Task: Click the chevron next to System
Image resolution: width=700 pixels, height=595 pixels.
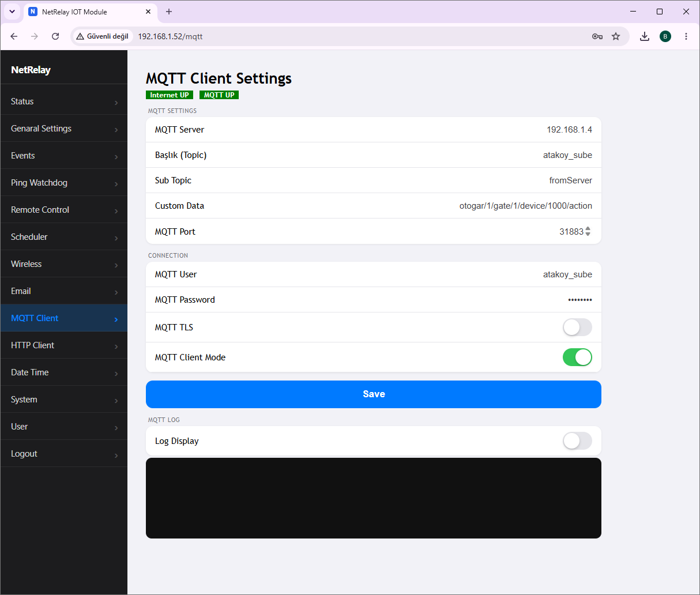Action: click(x=116, y=401)
